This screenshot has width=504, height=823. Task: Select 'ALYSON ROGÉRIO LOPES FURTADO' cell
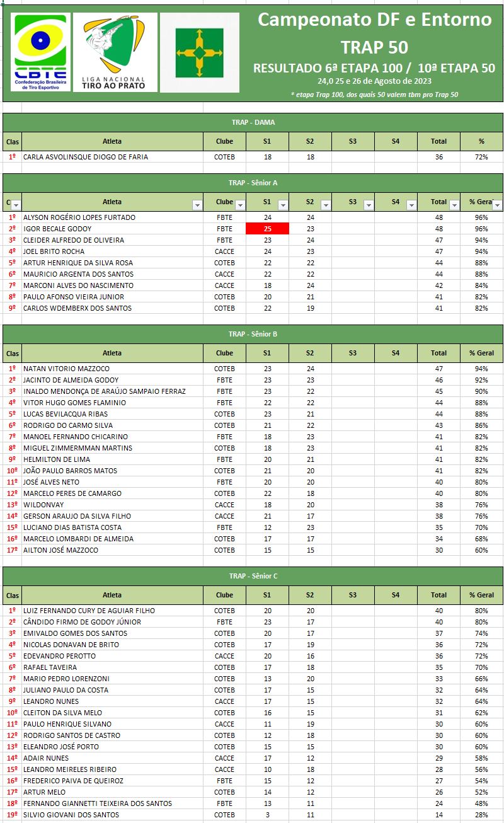tap(112, 217)
